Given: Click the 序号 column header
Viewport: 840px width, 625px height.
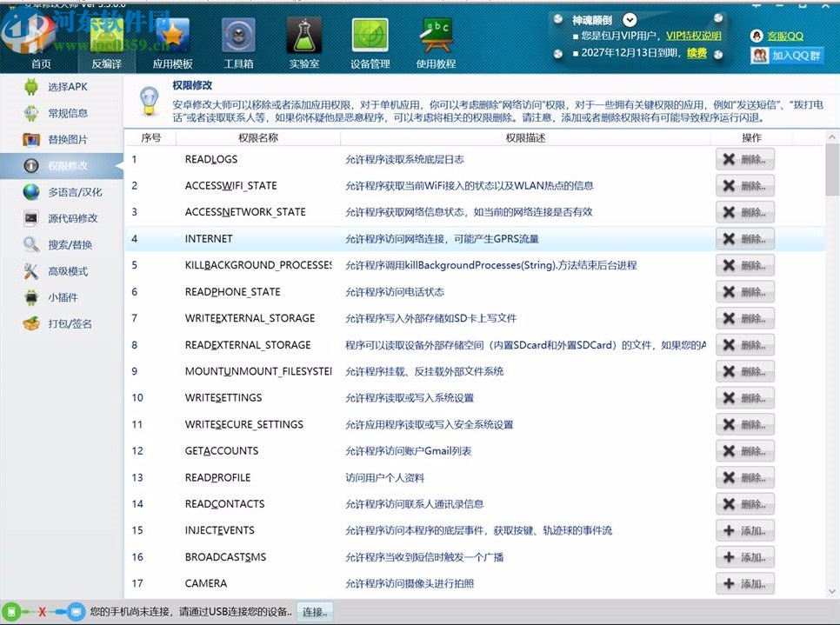Looking at the screenshot, I should click(150, 137).
